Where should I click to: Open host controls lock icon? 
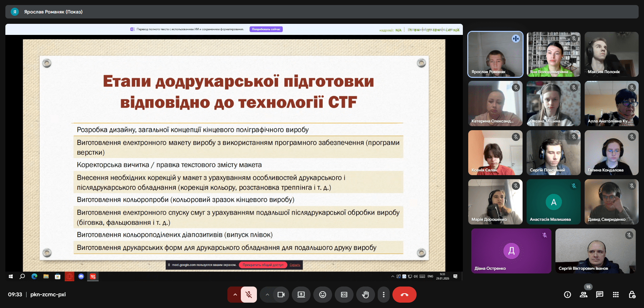pyautogui.click(x=632, y=295)
